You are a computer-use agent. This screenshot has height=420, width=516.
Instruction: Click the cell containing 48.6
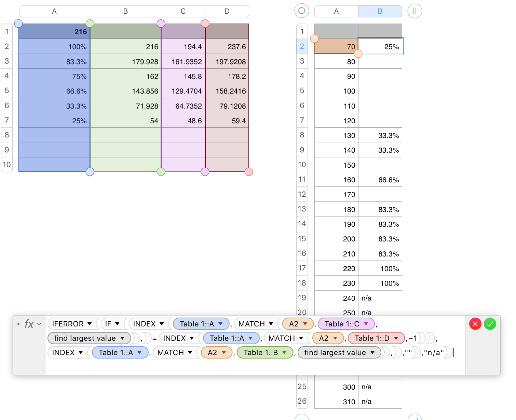click(183, 121)
